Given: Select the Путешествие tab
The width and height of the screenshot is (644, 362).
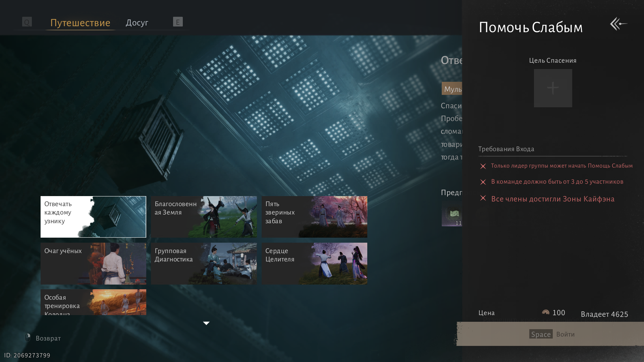Looking at the screenshot, I should click(80, 23).
